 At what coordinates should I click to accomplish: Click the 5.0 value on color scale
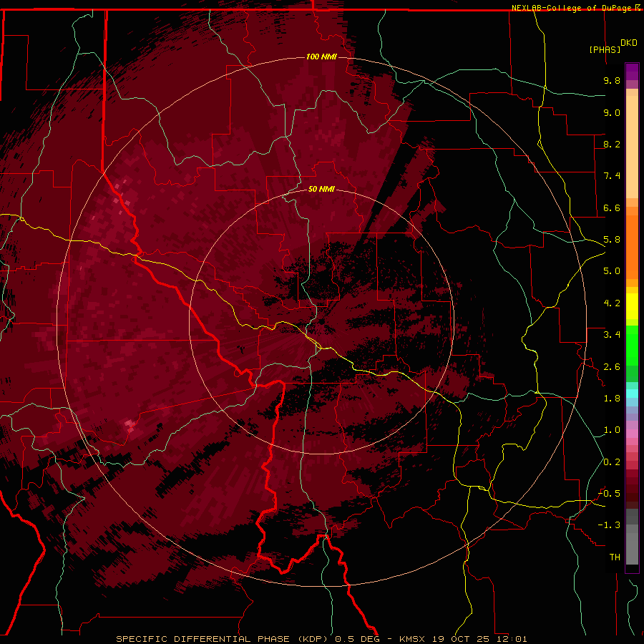(x=612, y=271)
